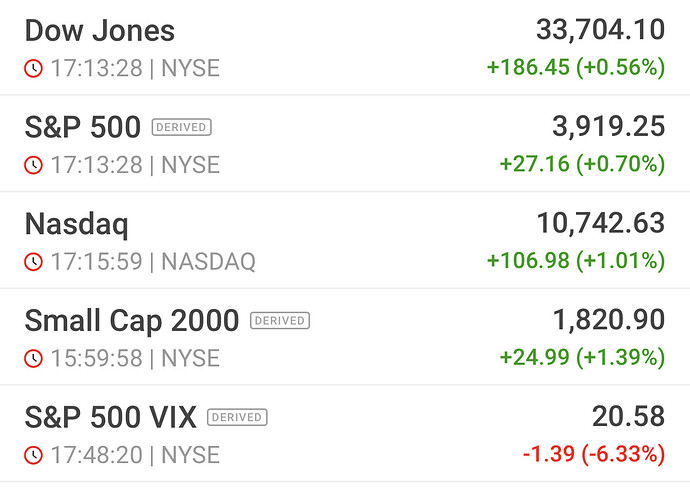This screenshot has width=690, height=490.
Task: Click the DERIVED badge next to S&P 500 VIX
Action: [237, 417]
